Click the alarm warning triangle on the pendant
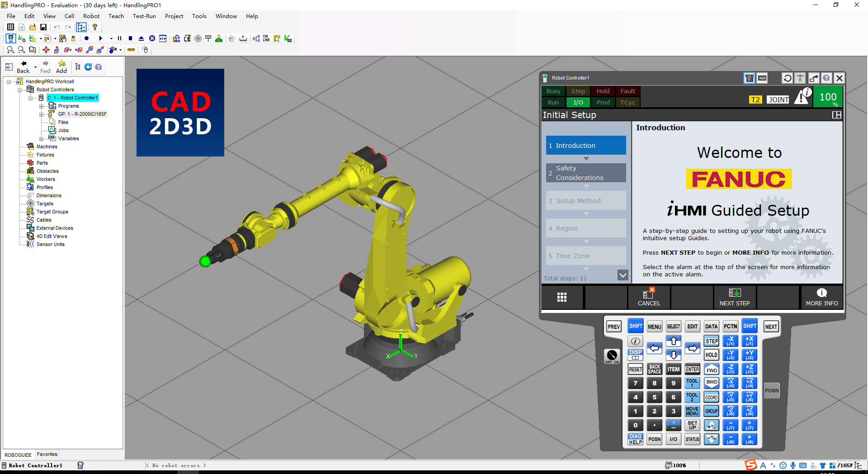 803,96
